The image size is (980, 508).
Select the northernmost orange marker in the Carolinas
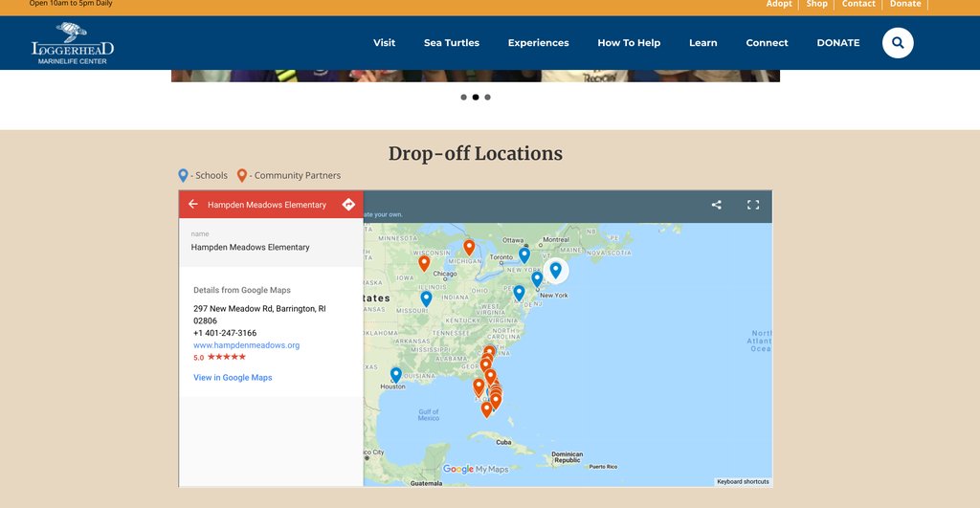[x=489, y=352]
